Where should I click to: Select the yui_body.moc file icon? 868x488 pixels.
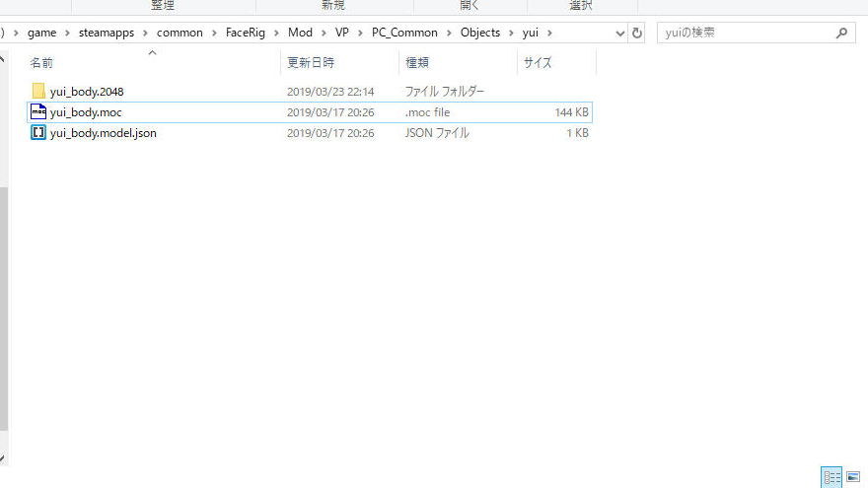tap(38, 111)
